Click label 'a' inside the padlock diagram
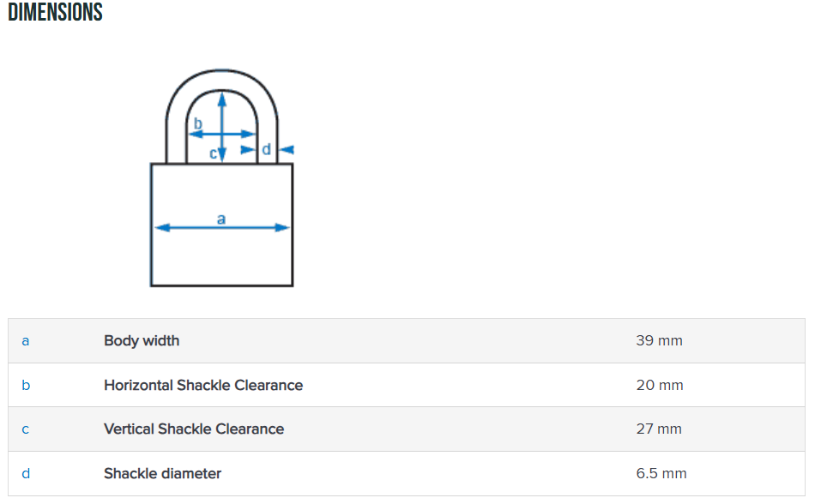The image size is (815, 504). point(221,219)
